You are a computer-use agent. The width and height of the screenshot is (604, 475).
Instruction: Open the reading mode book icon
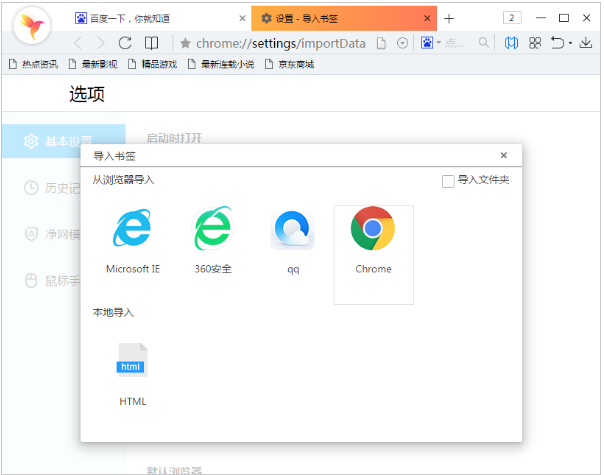pos(151,43)
